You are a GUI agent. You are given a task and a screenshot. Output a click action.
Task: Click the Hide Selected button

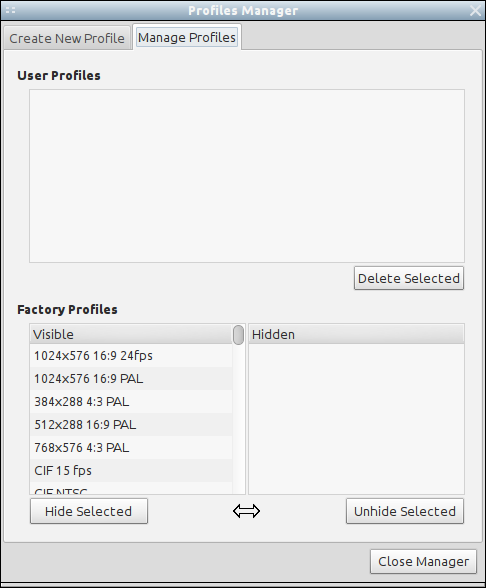89,511
